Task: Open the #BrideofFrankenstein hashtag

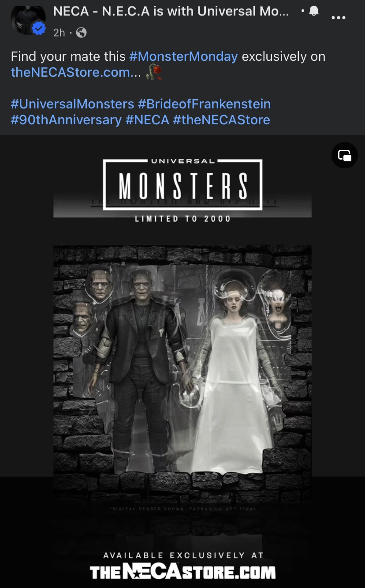Action: coord(204,104)
